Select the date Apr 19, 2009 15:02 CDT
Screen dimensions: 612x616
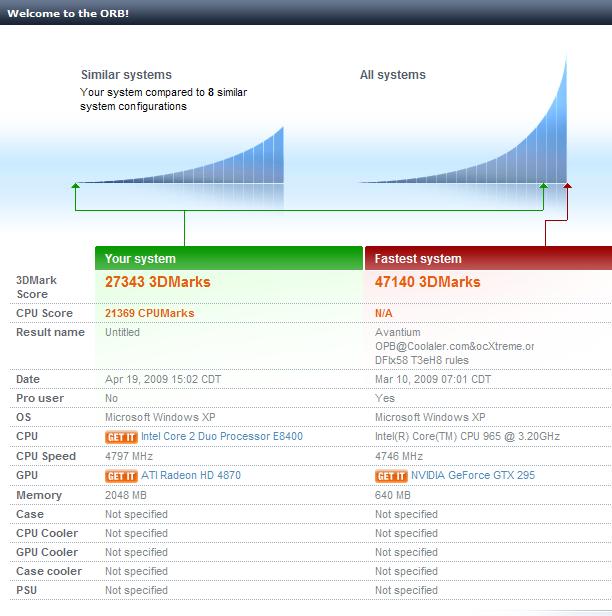pos(163,380)
